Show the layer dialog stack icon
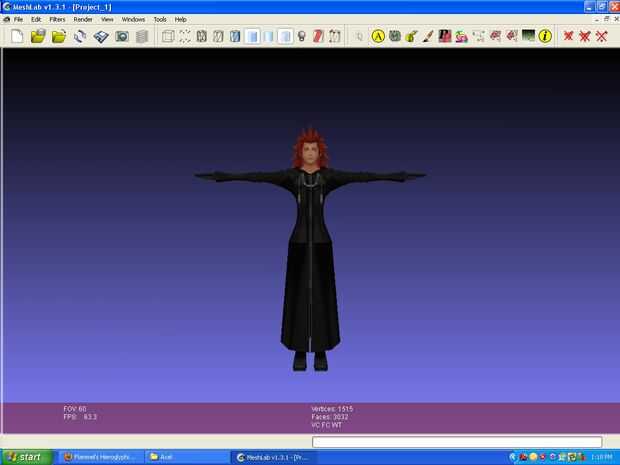 142,36
